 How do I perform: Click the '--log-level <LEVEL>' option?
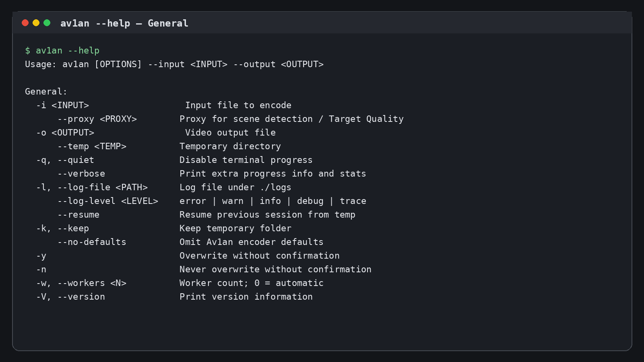click(107, 201)
